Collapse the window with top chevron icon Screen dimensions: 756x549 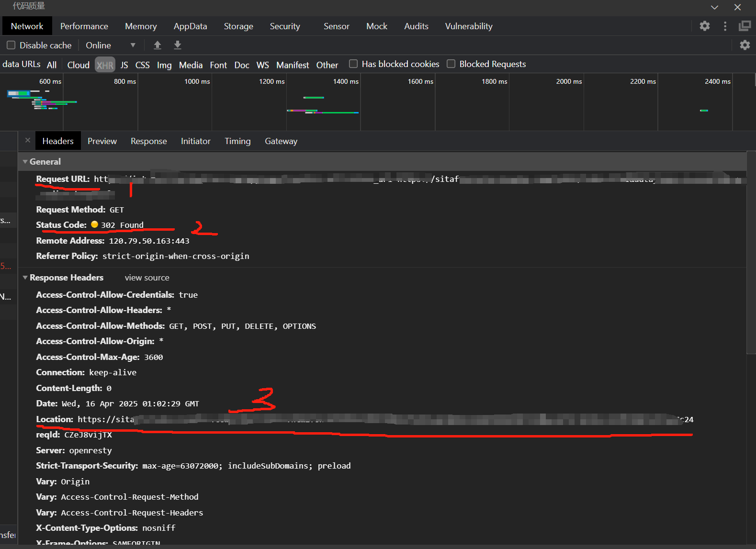[714, 7]
